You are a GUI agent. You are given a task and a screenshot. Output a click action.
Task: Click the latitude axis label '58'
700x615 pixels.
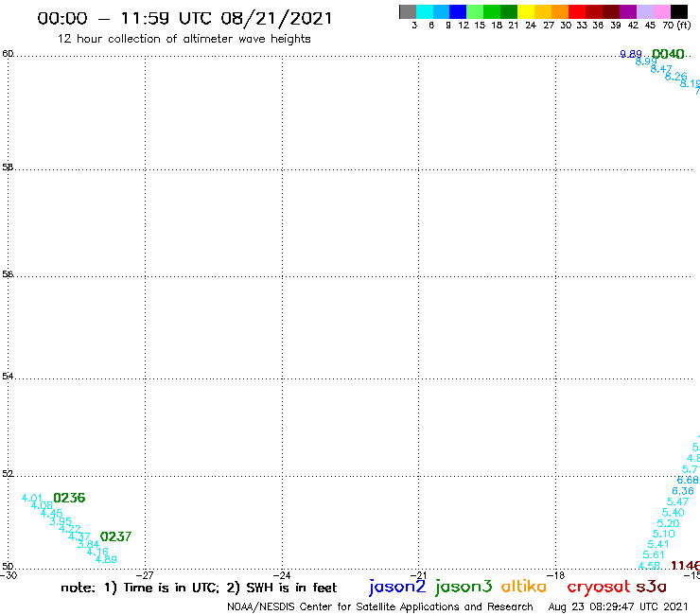pyautogui.click(x=8, y=167)
